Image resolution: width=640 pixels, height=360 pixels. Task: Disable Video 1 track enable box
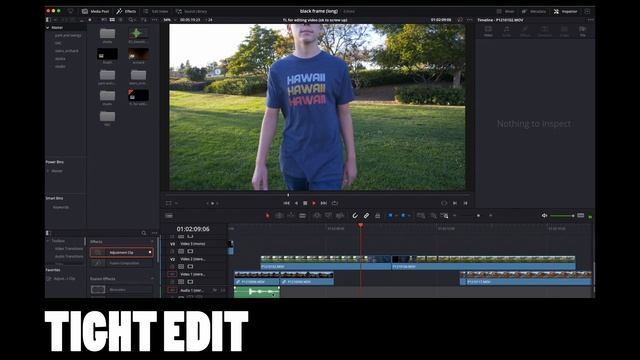[190, 282]
